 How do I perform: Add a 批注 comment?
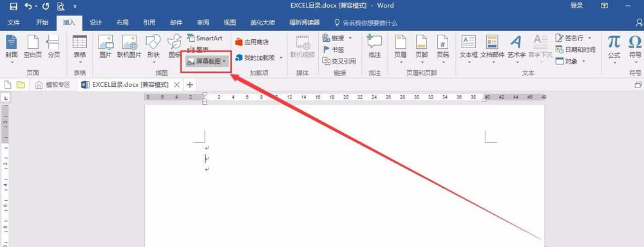click(375, 46)
